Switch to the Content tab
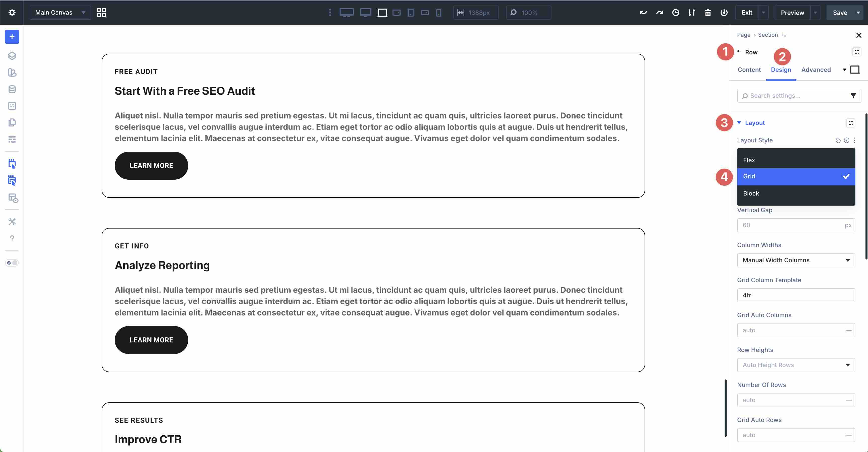This screenshot has width=868, height=452. click(x=749, y=70)
